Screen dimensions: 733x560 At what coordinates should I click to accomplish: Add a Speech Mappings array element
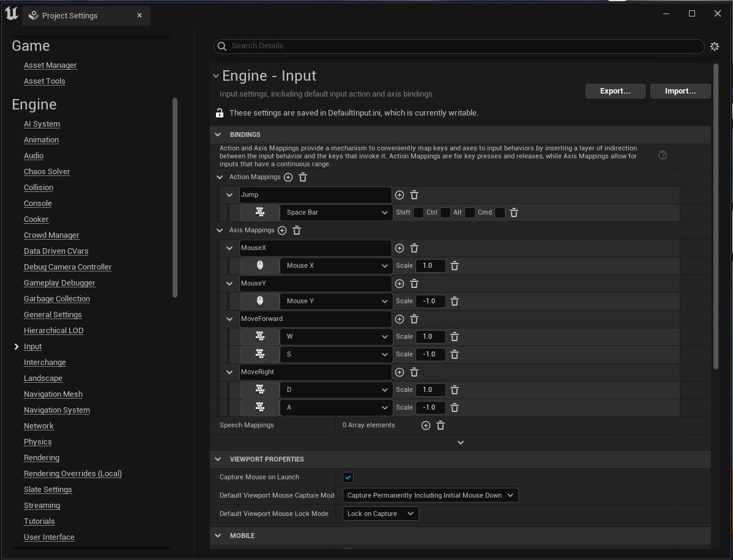(x=426, y=426)
